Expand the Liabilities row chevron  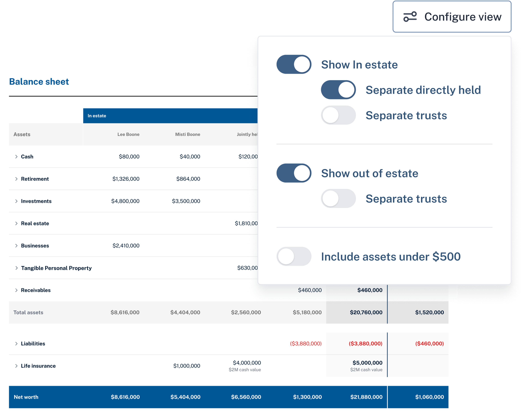(x=16, y=344)
